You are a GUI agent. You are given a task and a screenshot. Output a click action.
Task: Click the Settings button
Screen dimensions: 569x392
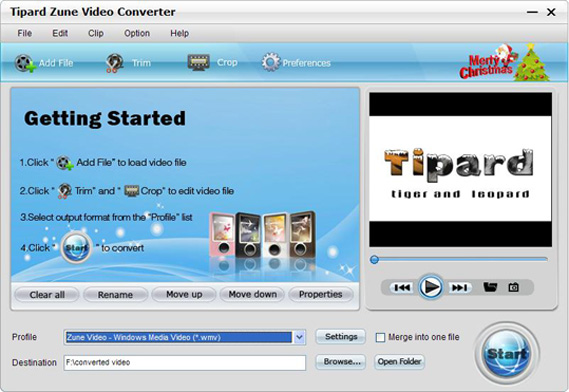[x=341, y=337]
